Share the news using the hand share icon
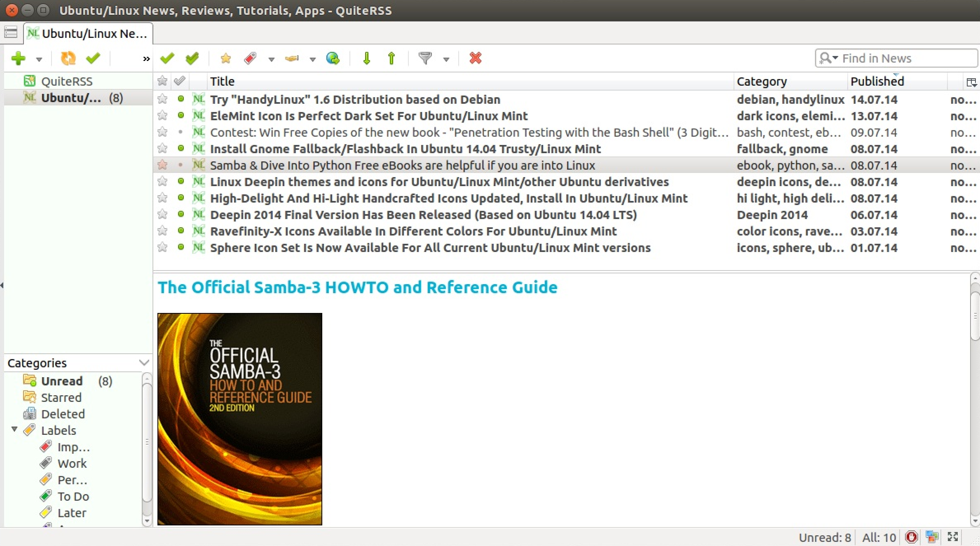 pos(292,58)
